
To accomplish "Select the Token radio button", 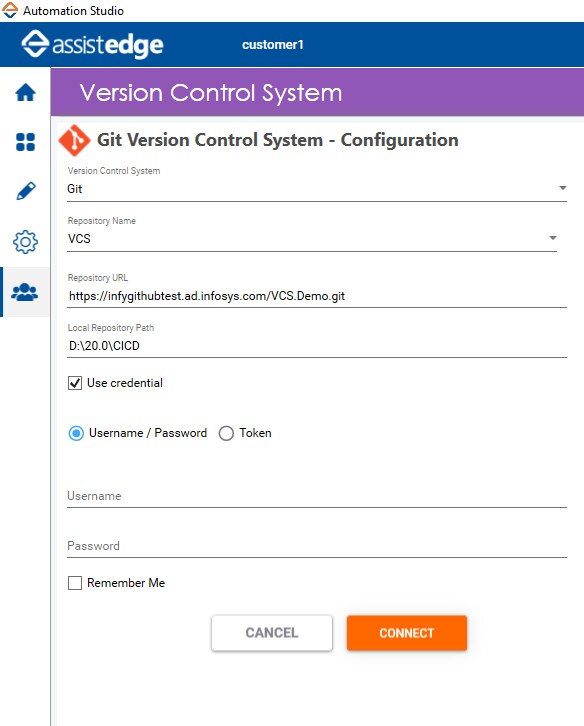I will pyautogui.click(x=226, y=433).
